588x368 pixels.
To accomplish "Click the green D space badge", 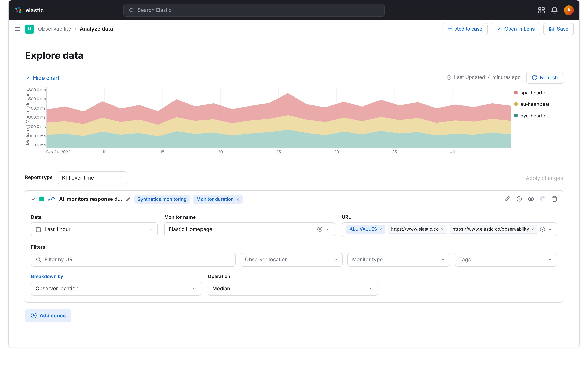I will tap(29, 29).
